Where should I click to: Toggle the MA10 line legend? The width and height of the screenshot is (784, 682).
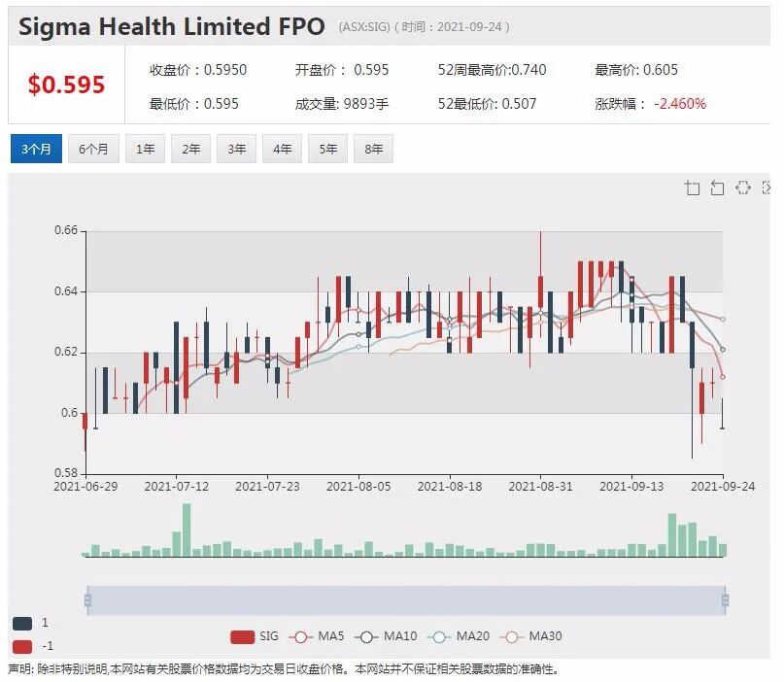(x=386, y=636)
